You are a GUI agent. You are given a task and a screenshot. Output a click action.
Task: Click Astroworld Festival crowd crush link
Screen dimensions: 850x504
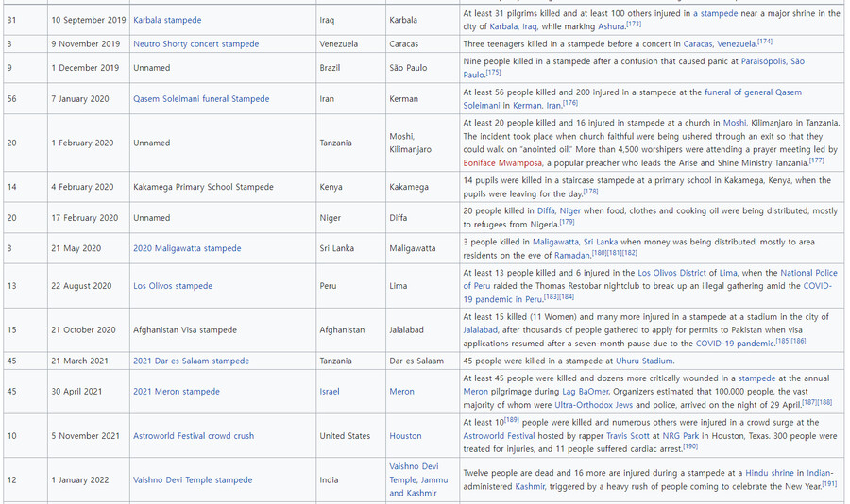pos(194,436)
